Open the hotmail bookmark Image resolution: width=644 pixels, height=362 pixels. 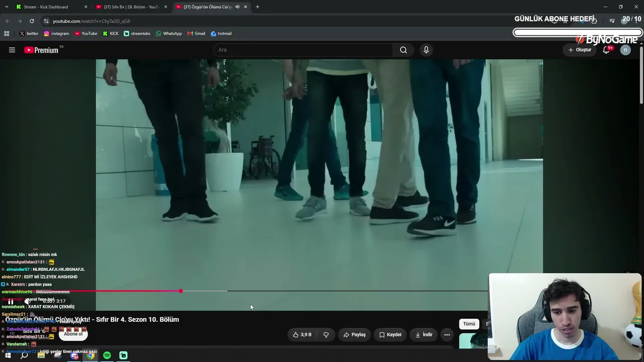(221, 34)
